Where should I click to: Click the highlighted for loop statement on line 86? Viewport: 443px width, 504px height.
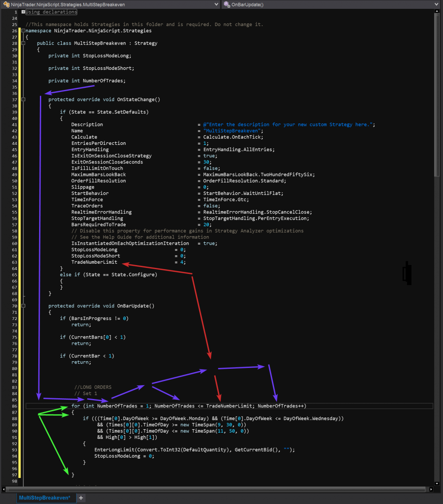click(x=189, y=406)
